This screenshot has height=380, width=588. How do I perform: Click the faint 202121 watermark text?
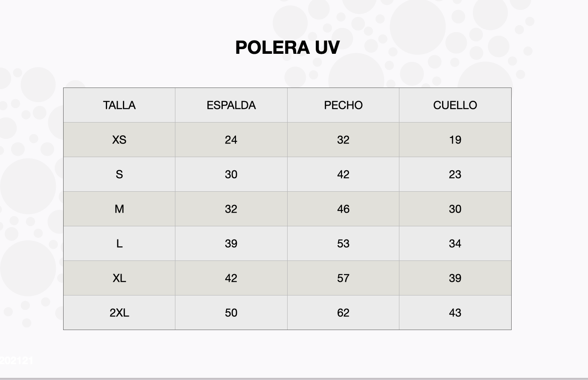(x=16, y=361)
